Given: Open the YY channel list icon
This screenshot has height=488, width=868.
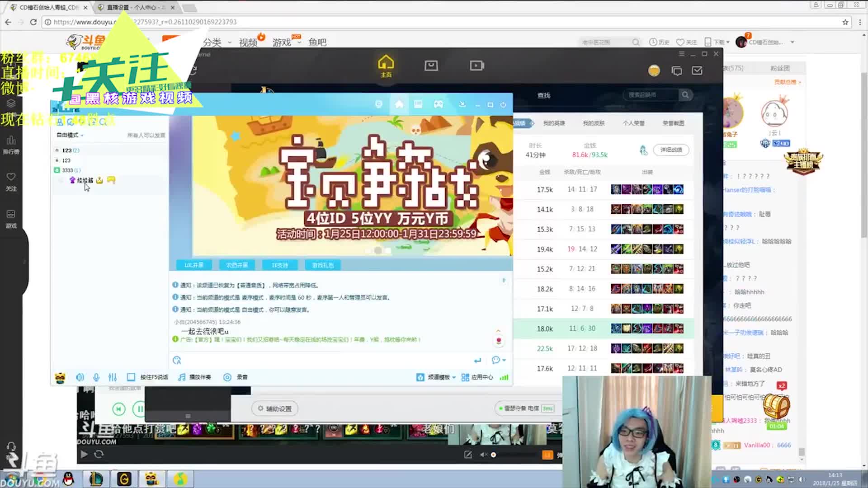Looking at the screenshot, I should click(x=418, y=104).
